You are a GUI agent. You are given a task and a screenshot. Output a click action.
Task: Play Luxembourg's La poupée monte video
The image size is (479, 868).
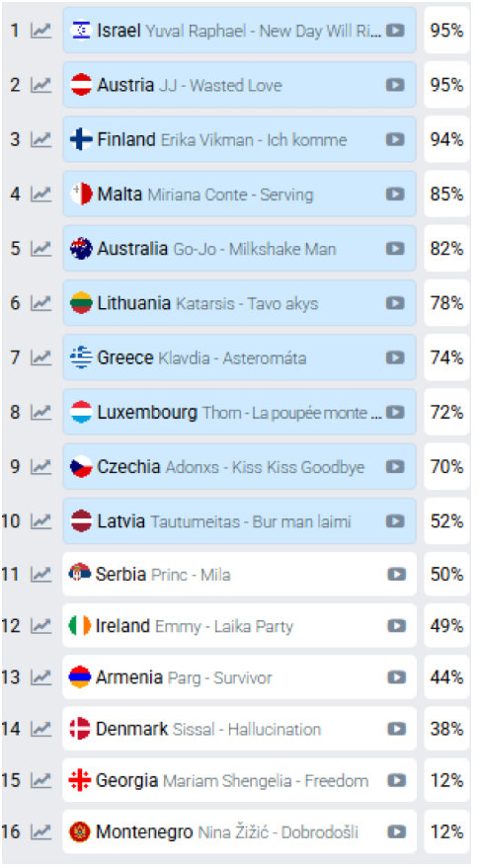coord(395,412)
